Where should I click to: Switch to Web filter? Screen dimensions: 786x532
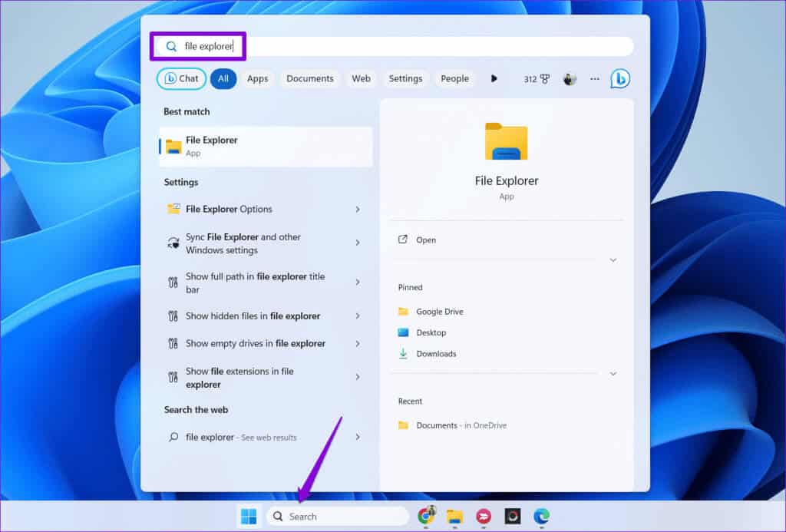click(361, 79)
